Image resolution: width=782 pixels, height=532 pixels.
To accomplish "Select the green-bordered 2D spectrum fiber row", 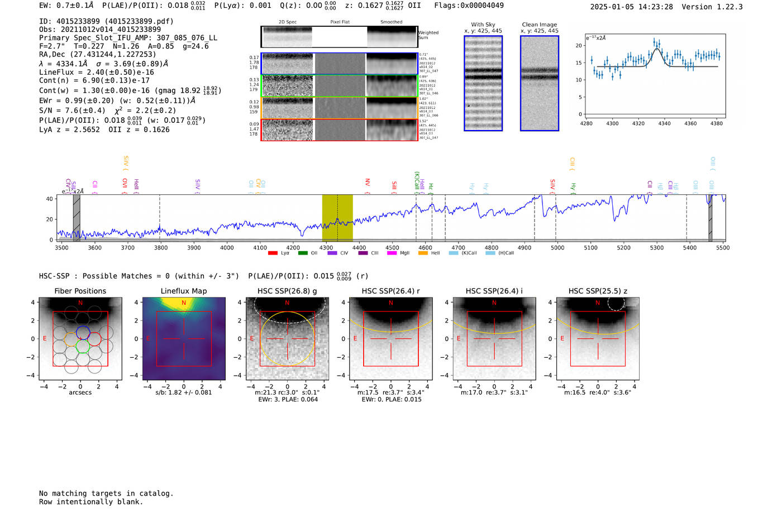I will tap(339, 86).
